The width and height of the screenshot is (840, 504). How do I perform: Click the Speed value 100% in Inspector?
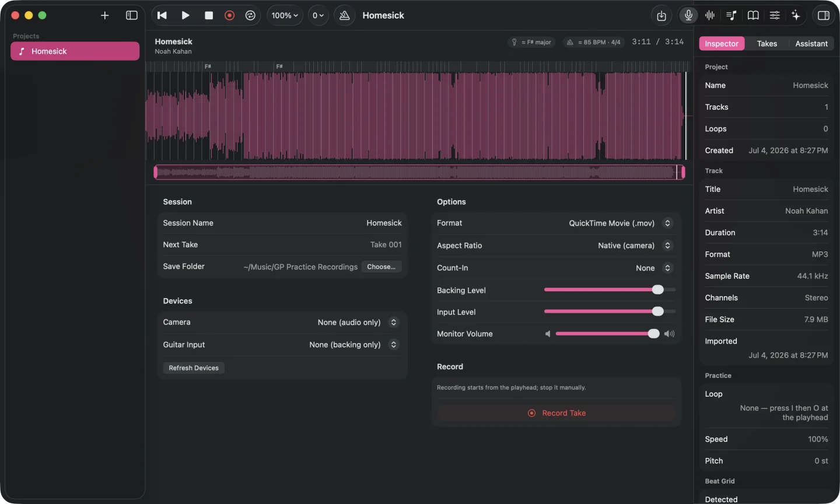tap(818, 439)
